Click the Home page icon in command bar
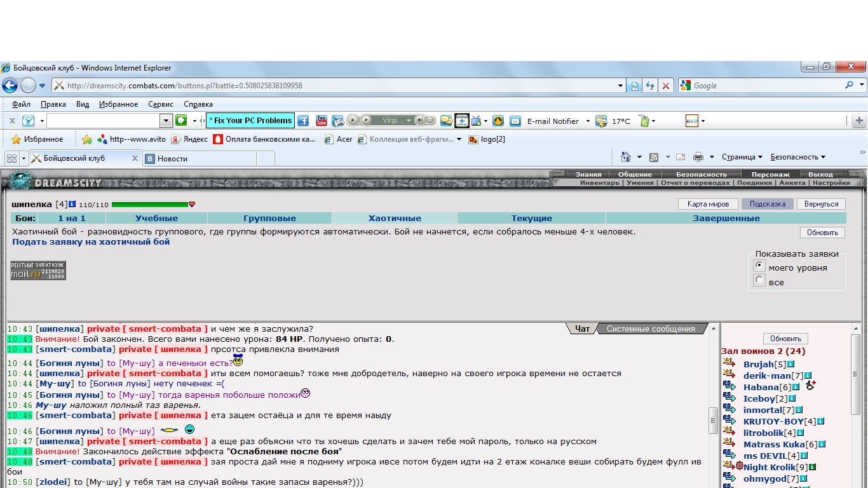Viewport: 868px width, 488px height. point(626,157)
